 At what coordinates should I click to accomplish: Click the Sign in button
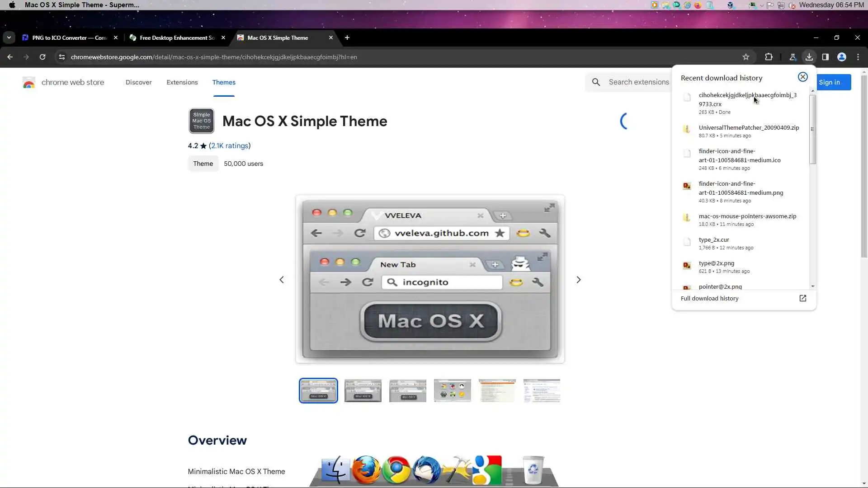pos(835,82)
